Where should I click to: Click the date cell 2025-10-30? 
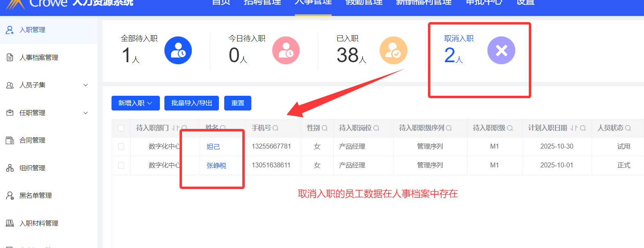[557, 147]
